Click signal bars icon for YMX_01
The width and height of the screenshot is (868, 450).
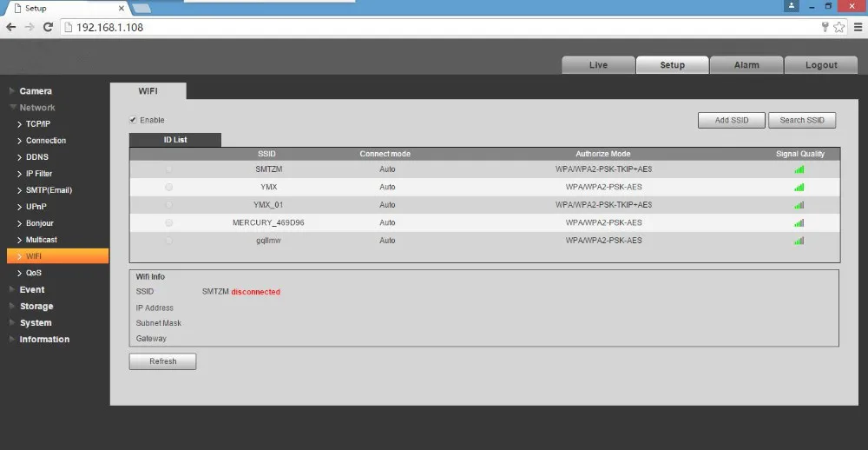coord(799,204)
